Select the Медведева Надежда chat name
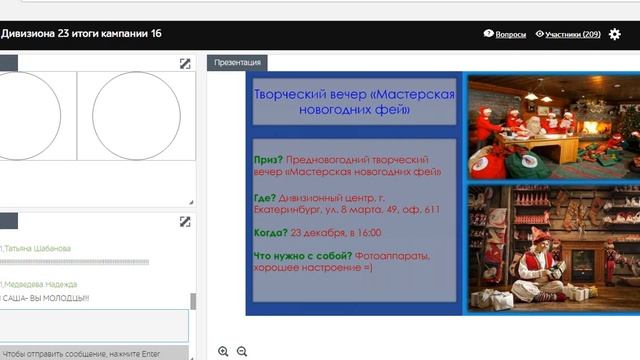Viewport: 640px width, 360px height. click(40, 284)
